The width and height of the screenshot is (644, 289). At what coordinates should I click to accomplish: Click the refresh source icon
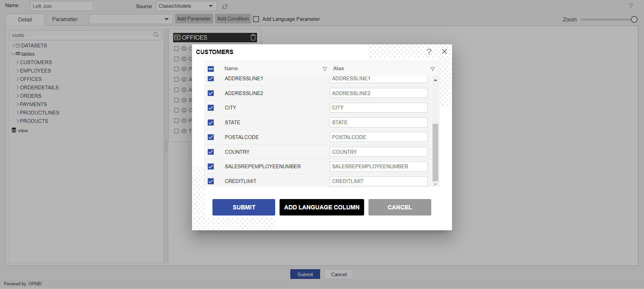225,6
